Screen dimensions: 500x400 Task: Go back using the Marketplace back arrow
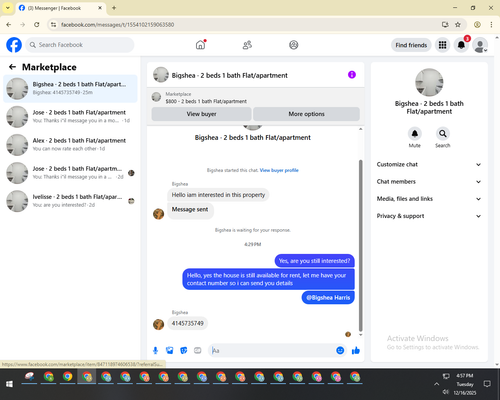click(12, 67)
